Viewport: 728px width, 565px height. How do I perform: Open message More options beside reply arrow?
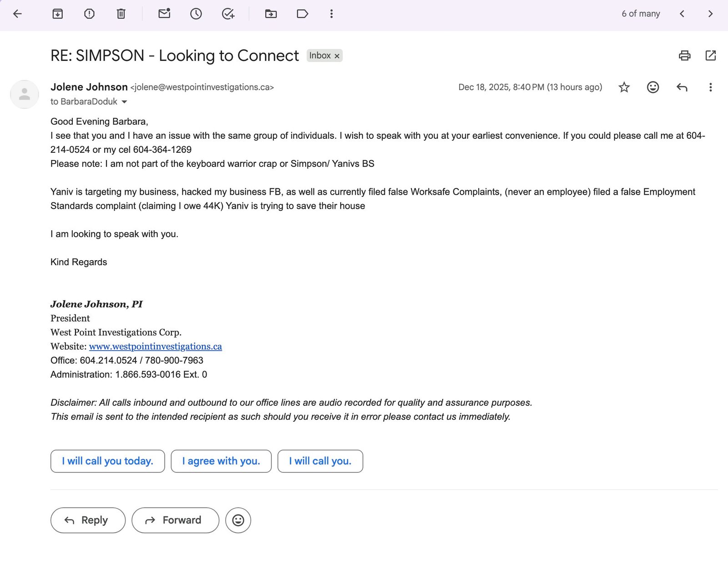pos(710,87)
